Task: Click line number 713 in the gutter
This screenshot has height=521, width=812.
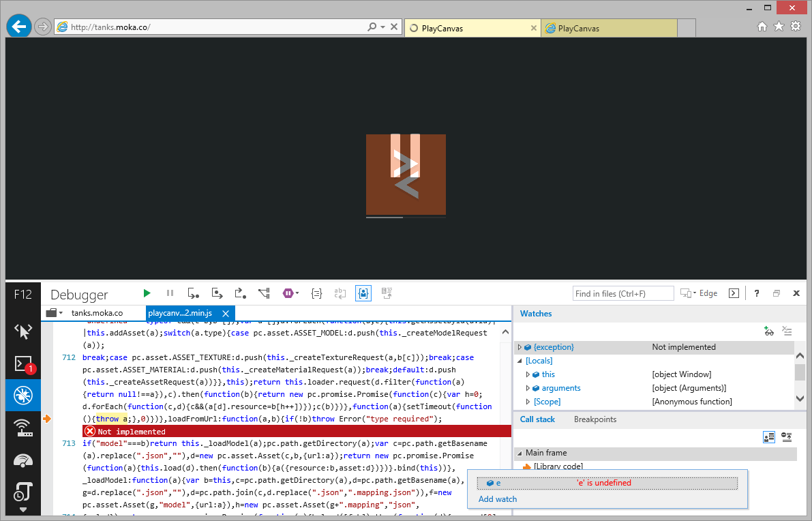Action: [x=69, y=443]
